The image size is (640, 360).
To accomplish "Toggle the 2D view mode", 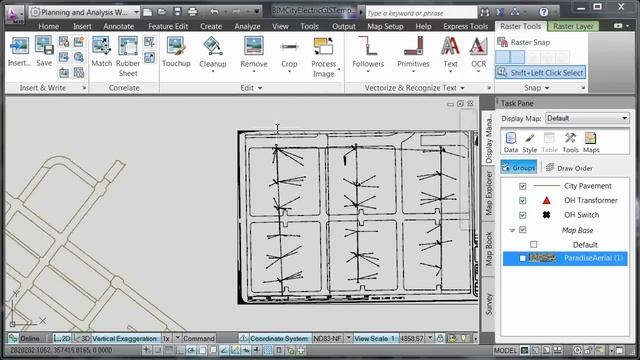I will coord(62,338).
